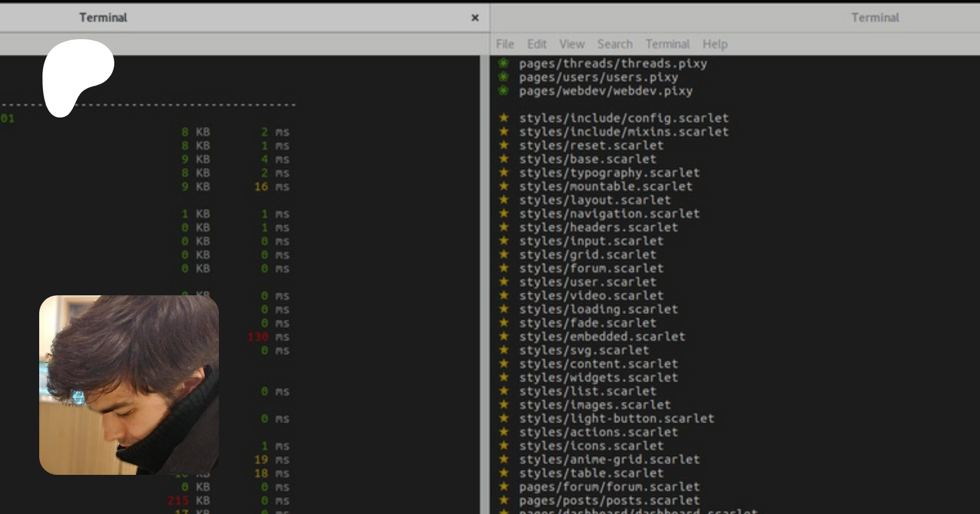Open the View menu

[x=572, y=44]
